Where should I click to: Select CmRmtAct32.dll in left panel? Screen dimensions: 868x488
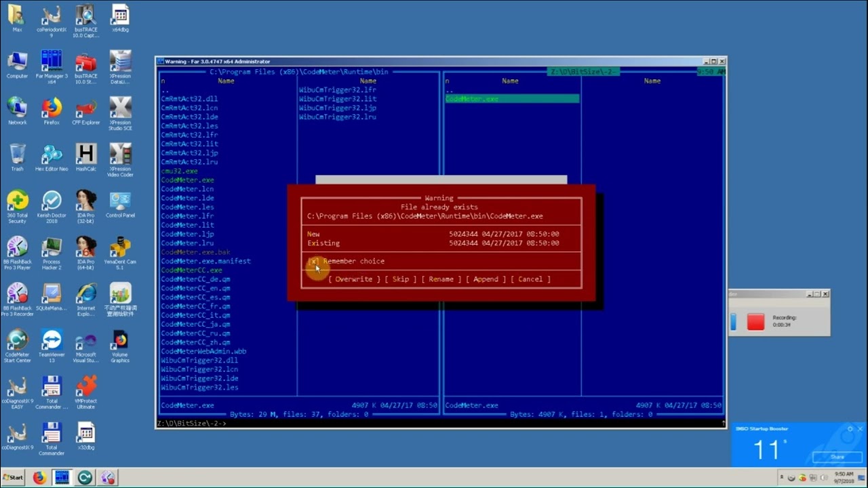189,99
